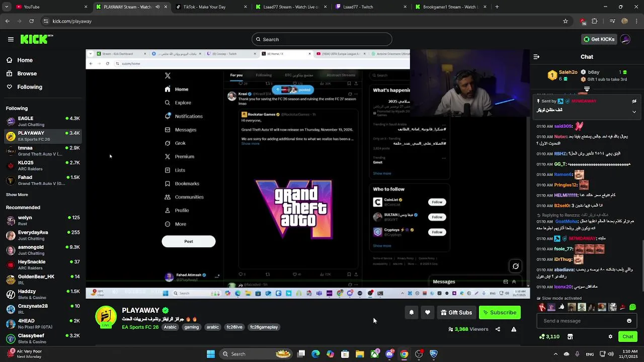Hide the pinned message with the eye-slash icon
Image resolution: width=644 pixels, height=362 pixels.
(x=634, y=101)
